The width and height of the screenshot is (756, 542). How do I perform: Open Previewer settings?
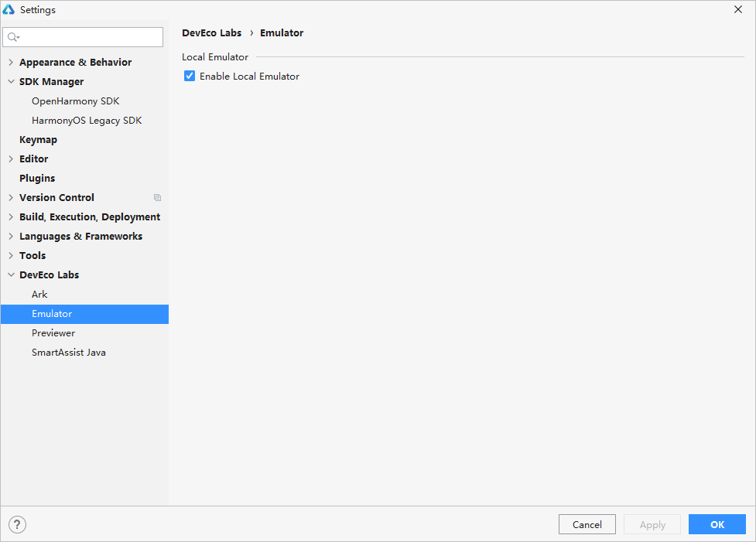point(53,333)
